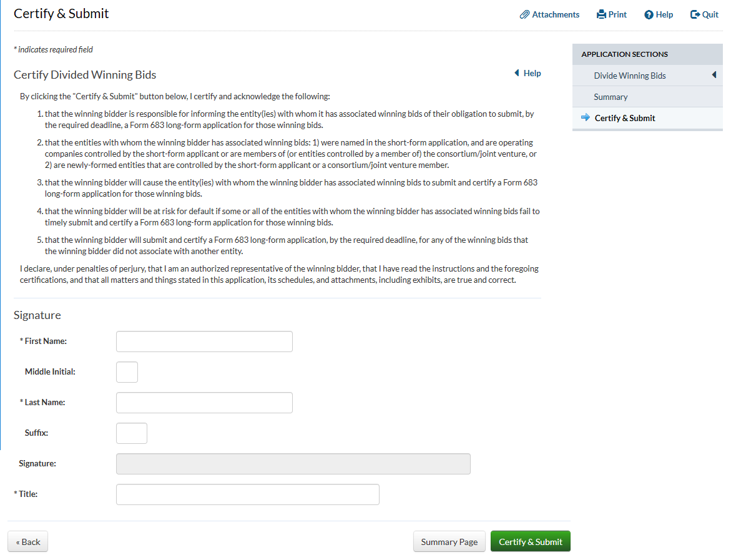736x560 pixels.
Task: Go back with the Back button
Action: click(x=27, y=542)
